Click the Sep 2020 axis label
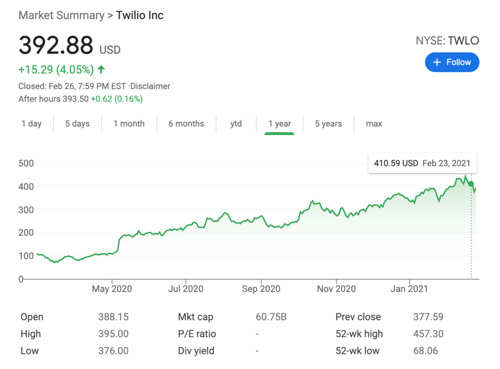This screenshot has width=500, height=369. [261, 289]
